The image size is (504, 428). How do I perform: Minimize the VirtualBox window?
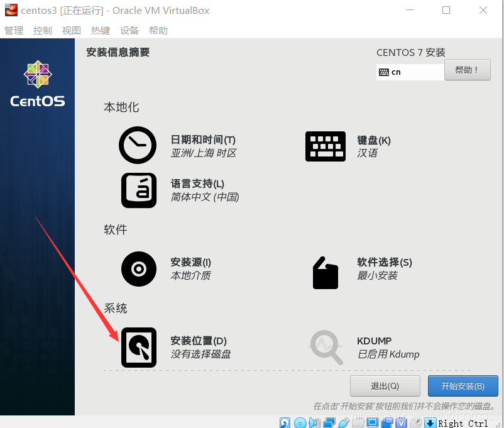[410, 10]
